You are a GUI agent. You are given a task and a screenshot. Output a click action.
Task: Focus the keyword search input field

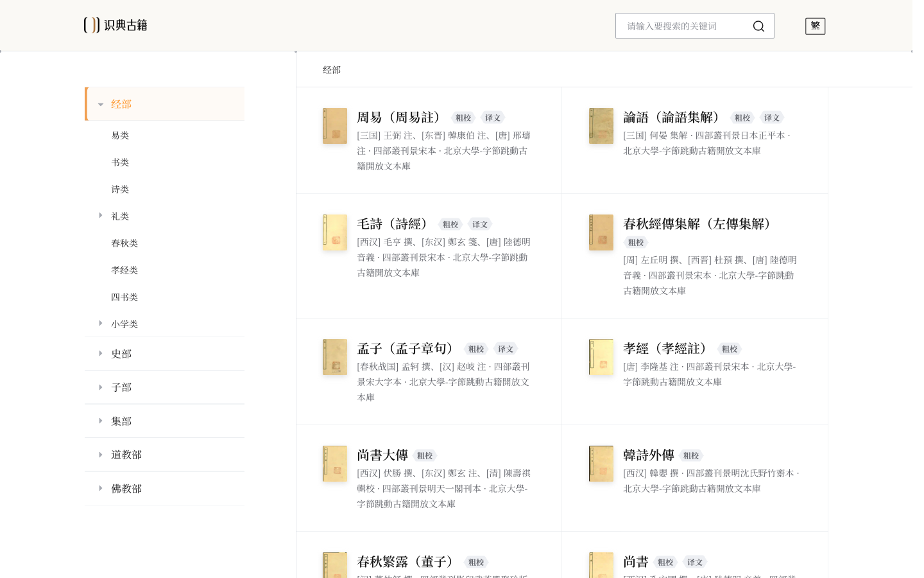click(685, 26)
